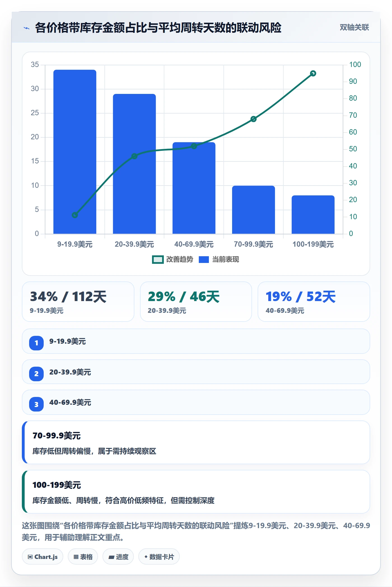This screenshot has height=587, width=392.
Task: Click the summary paragraph starting 这张图围绕
Action: tap(196, 531)
